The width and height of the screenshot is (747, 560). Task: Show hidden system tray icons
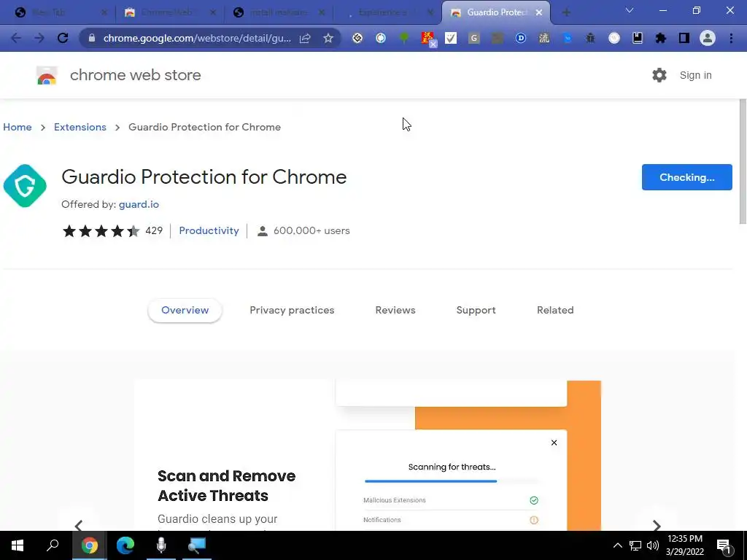pyautogui.click(x=617, y=545)
